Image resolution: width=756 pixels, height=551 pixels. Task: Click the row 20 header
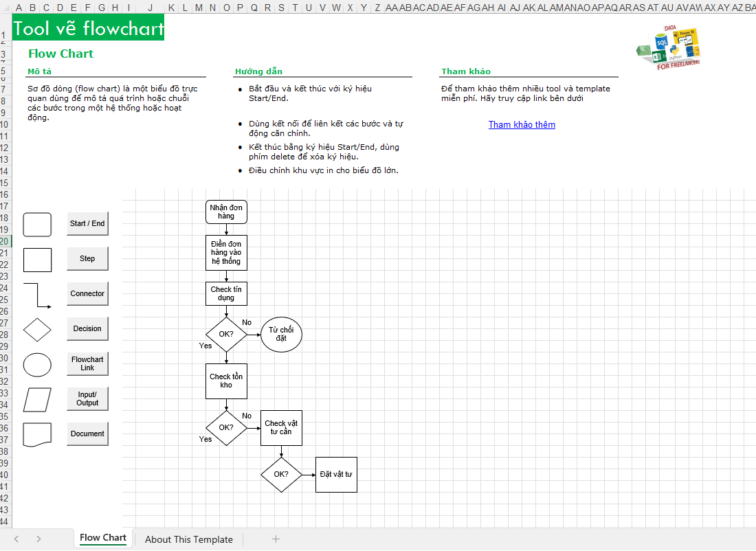5,241
